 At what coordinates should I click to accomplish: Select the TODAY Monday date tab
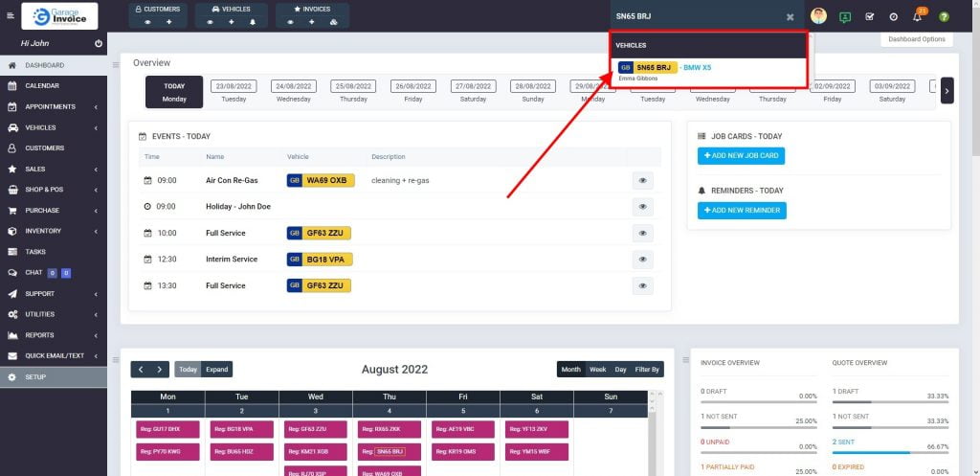coord(174,92)
